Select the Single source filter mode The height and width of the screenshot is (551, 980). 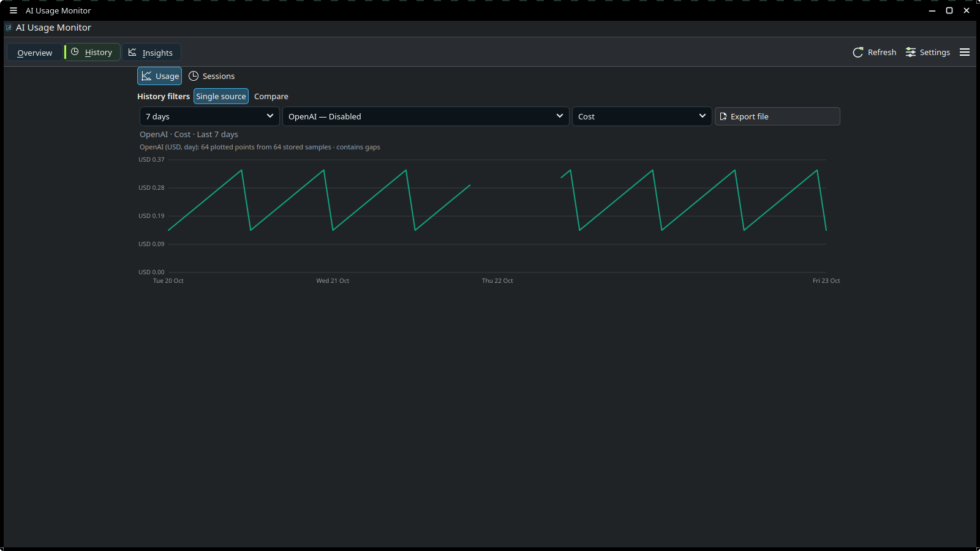click(221, 96)
